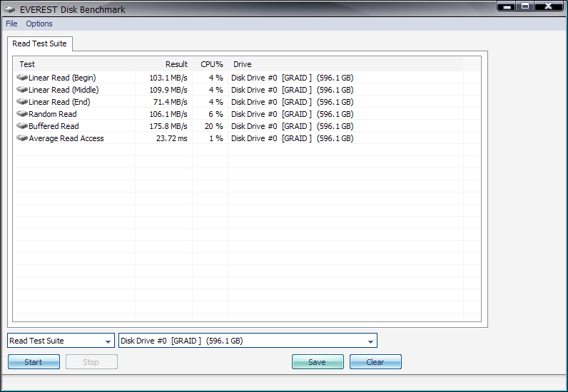Sort by the CPU% column header
The width and height of the screenshot is (568, 392).
coord(211,64)
